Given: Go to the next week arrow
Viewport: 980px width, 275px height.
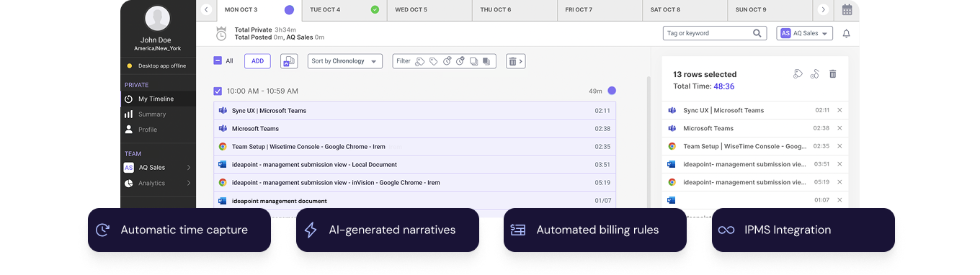Looking at the screenshot, I should click(823, 10).
